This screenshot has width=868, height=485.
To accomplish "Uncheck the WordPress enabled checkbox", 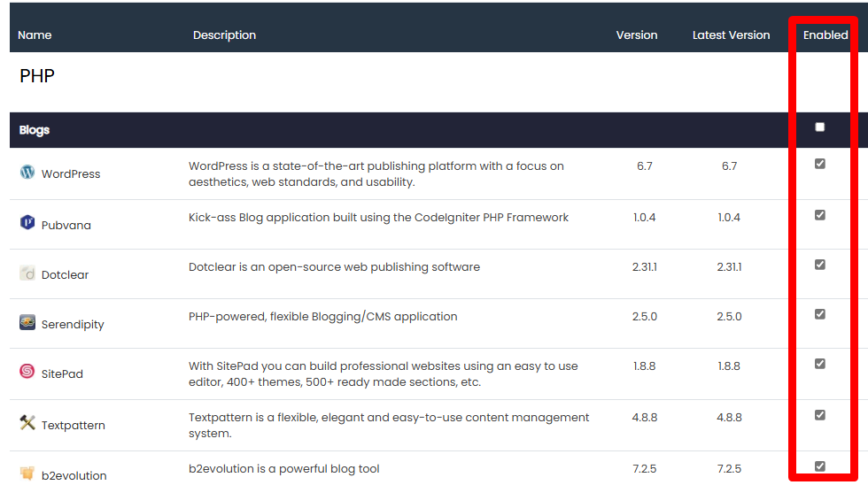I will tap(820, 164).
